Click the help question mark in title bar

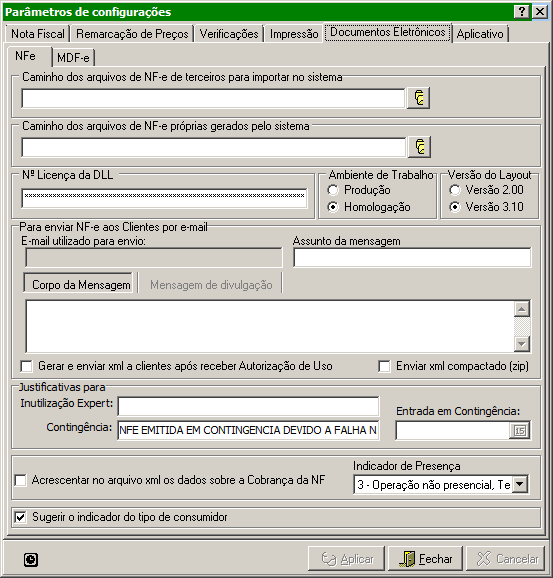521,12
